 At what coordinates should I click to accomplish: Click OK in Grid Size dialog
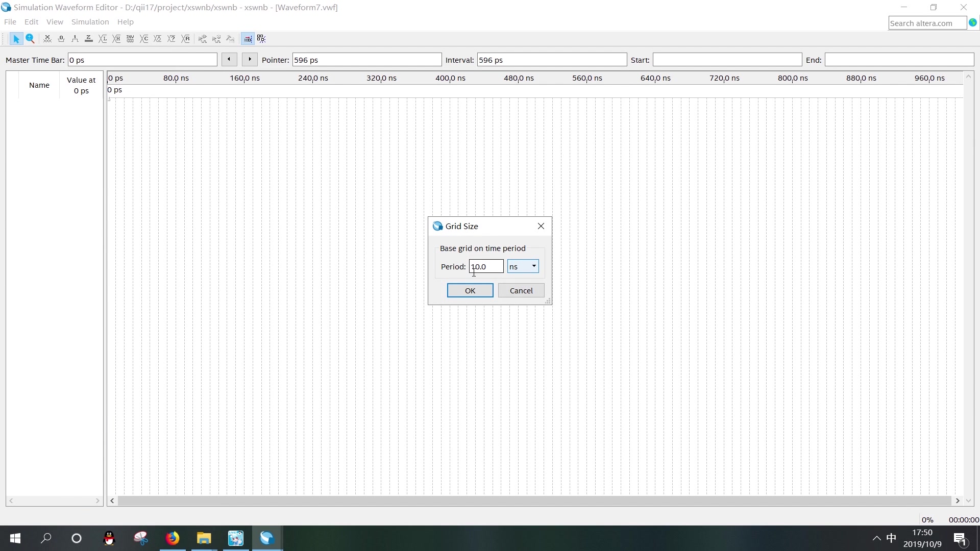[x=470, y=290]
